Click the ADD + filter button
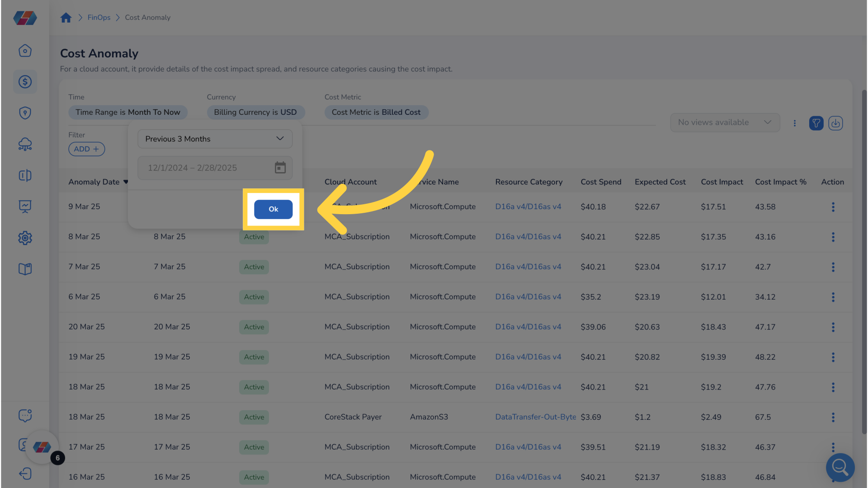This screenshot has height=488, width=868. point(86,149)
